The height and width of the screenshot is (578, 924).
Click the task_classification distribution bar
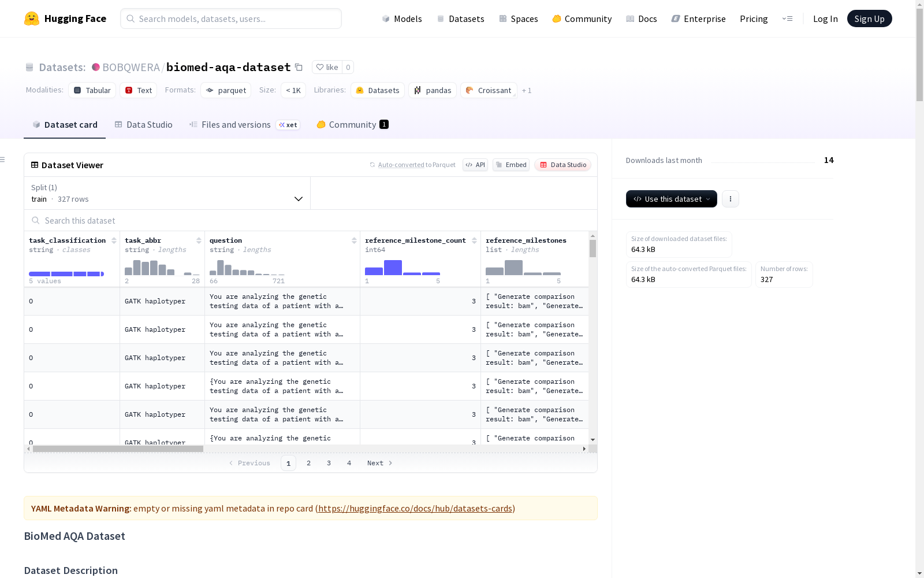coord(66,274)
